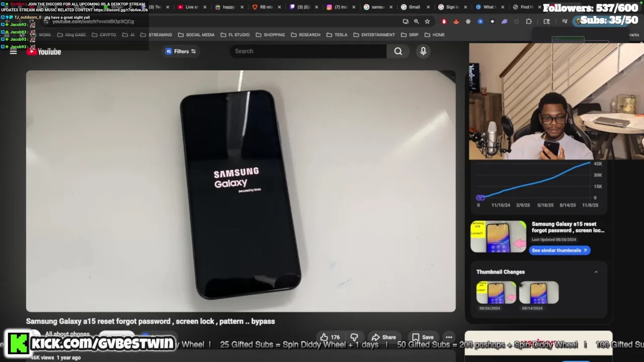Play the Samsung Galaxy video player
Image resolution: width=644 pixels, height=362 pixels.
click(x=241, y=191)
